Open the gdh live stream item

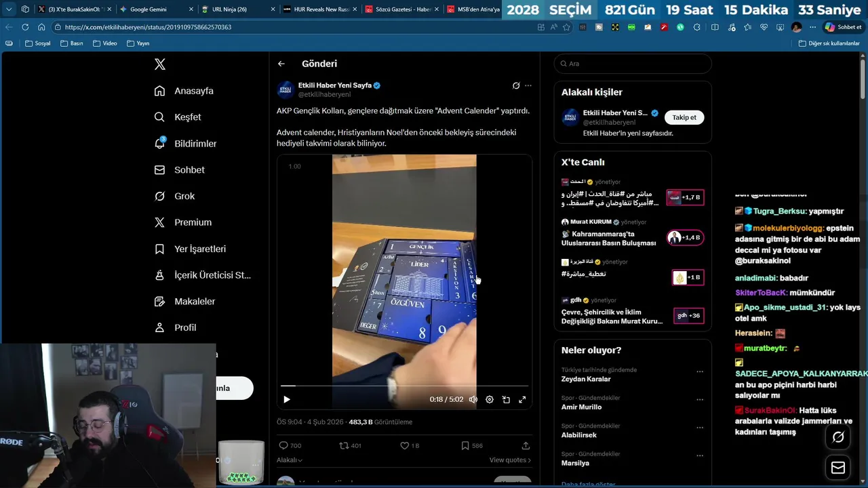click(x=633, y=312)
